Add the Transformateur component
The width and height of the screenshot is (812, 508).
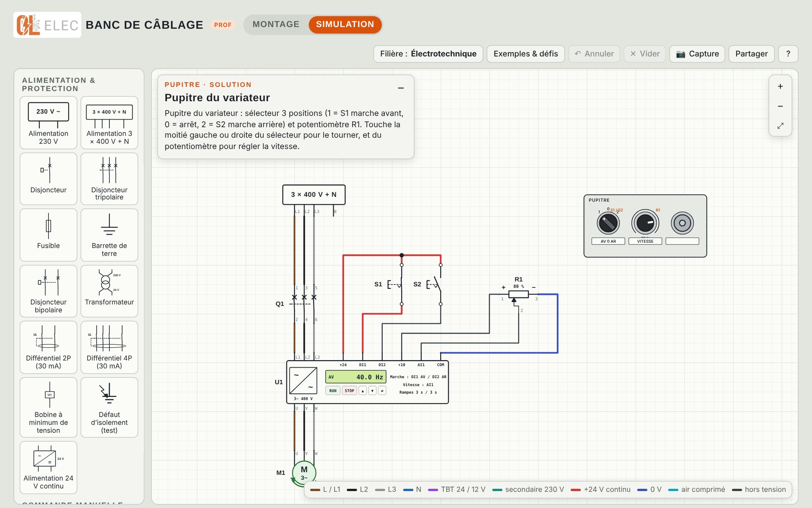109,291
